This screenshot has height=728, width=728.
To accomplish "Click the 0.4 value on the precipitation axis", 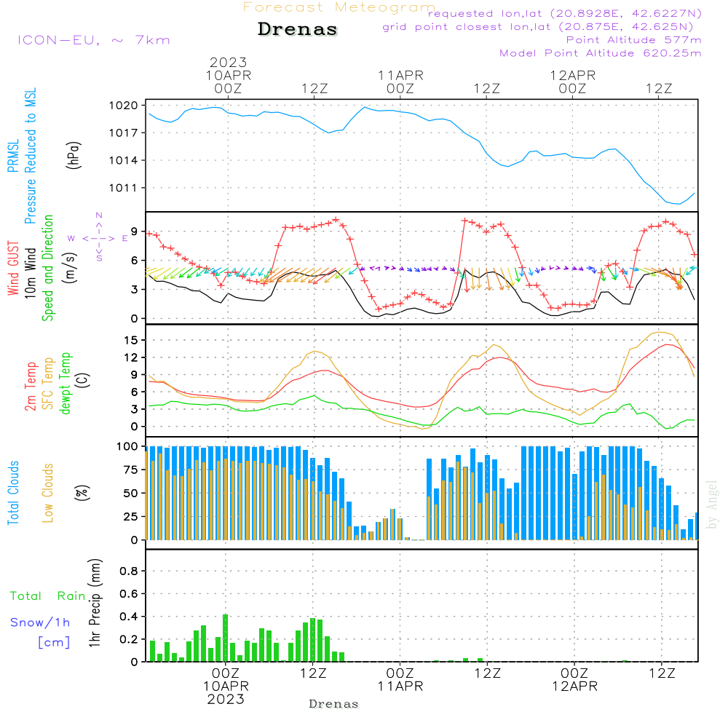I will tap(129, 617).
